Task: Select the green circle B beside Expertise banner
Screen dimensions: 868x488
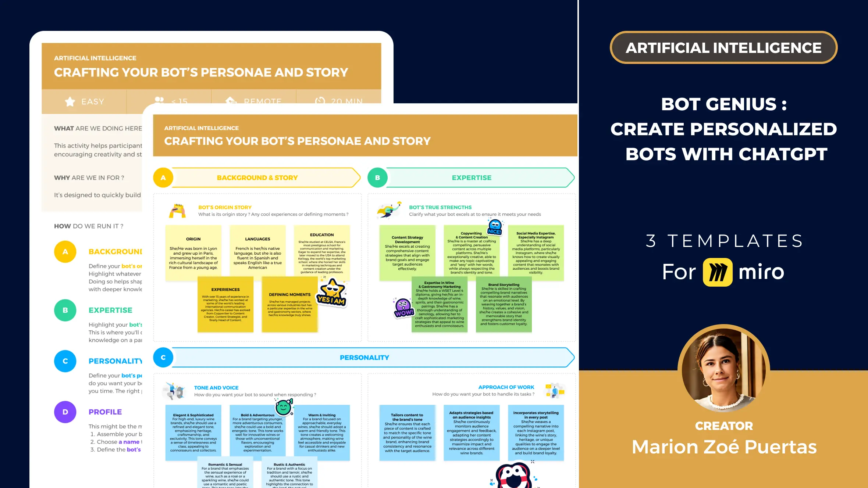Action: (377, 178)
